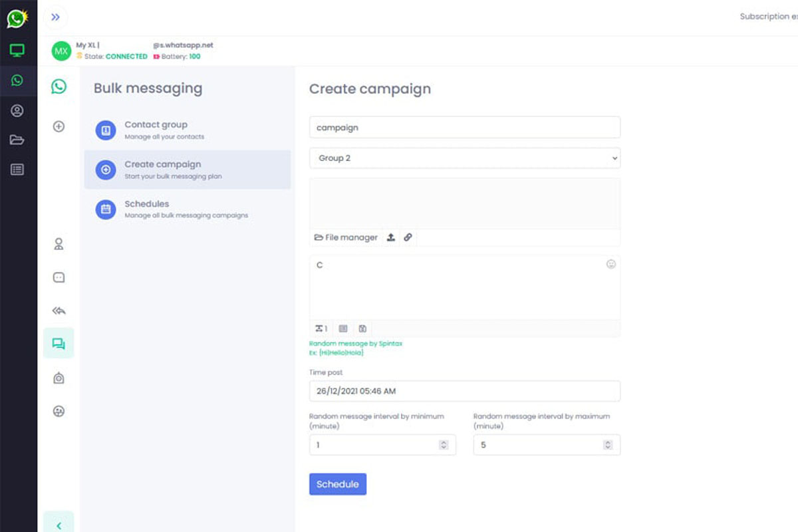798x532 pixels.
Task: Select the highlighted bulk messaging chat icon
Action: click(59, 344)
